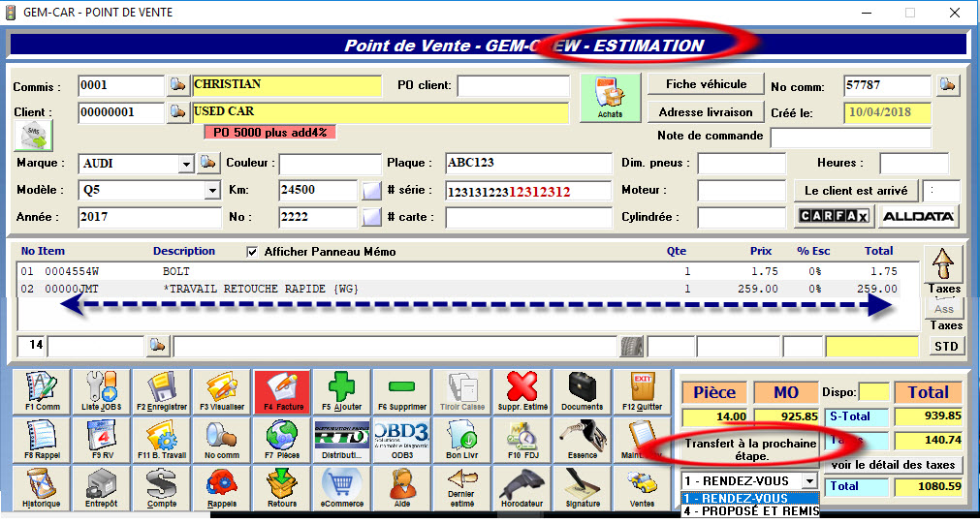Open Liste JOBS
The image size is (980, 523).
click(101, 391)
